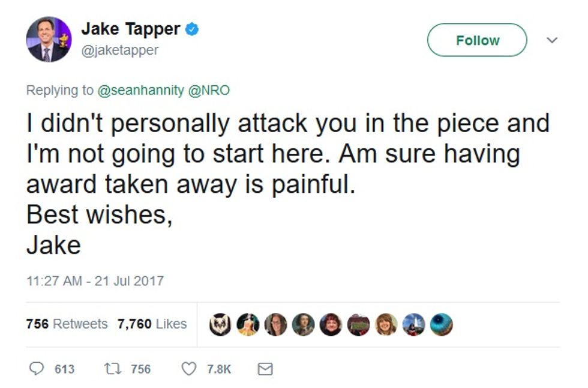Screen dimensions: 588x388
Task: Expand the tweet options chevron
Action: 552,40
